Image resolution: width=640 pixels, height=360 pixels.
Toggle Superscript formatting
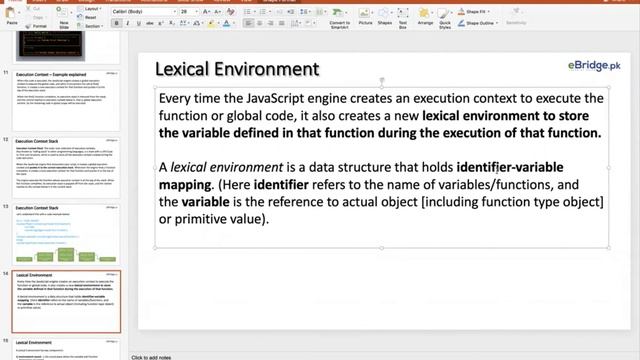(x=161, y=24)
